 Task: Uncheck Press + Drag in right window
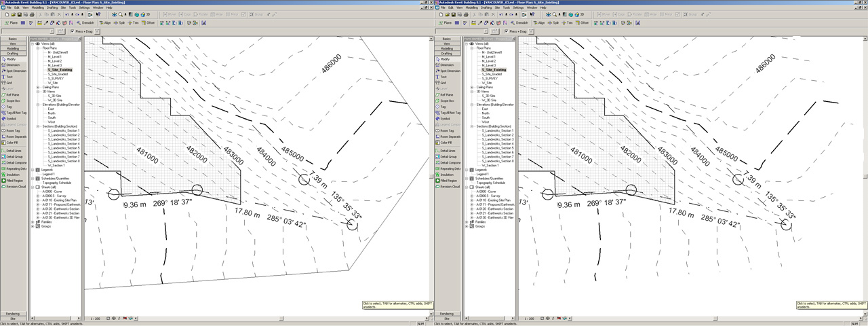(507, 31)
